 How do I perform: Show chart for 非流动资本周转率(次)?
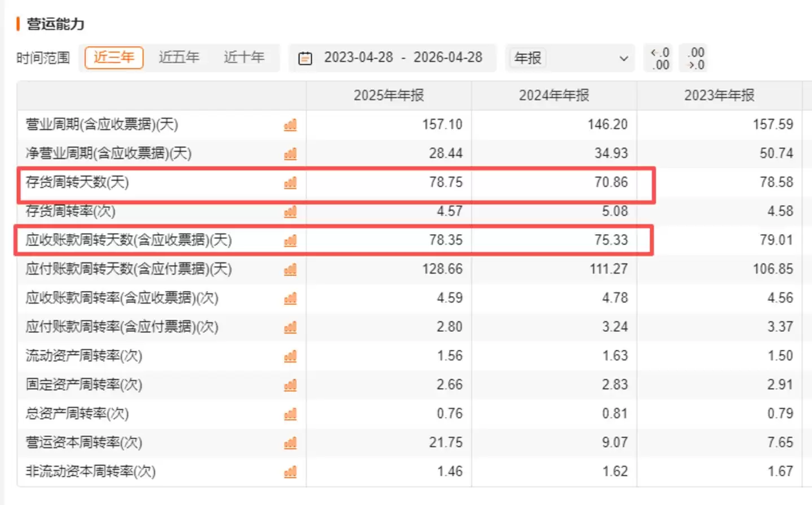(x=290, y=472)
